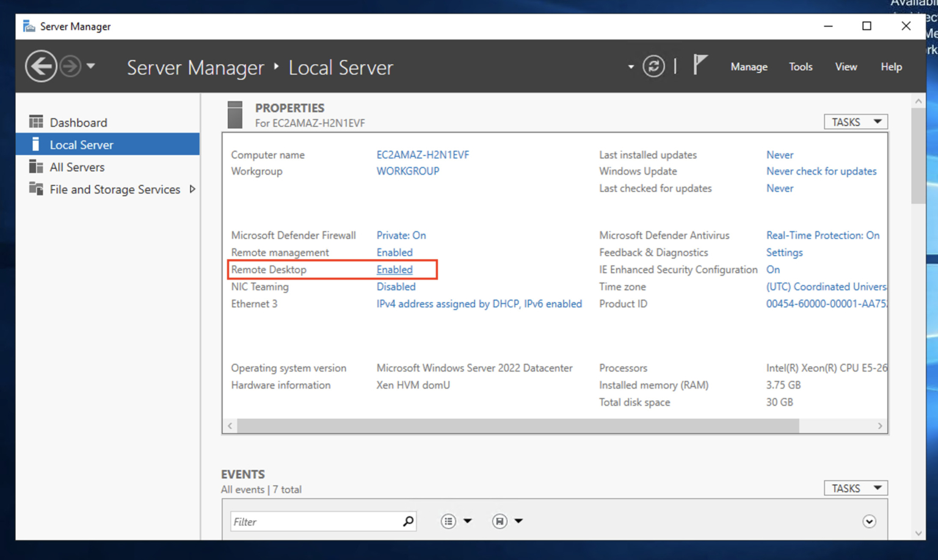The image size is (938, 560).
Task: Open the PROPERTIES Tasks dropdown
Action: click(855, 121)
